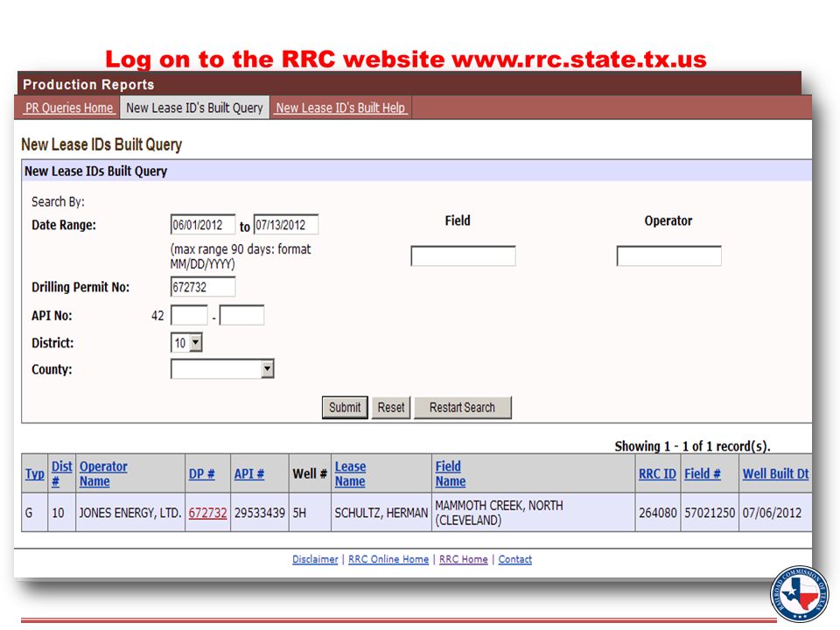The width and height of the screenshot is (840, 630).
Task: Click the second API No input box
Action: pyautogui.click(x=241, y=315)
